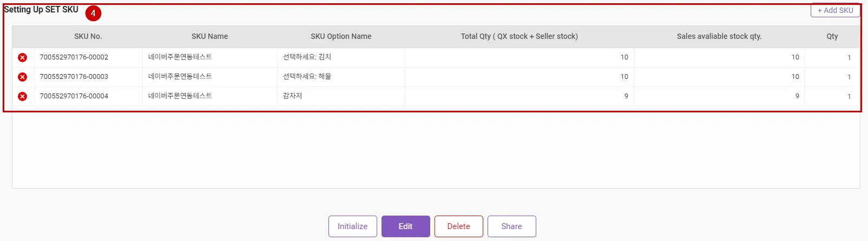Viewport: 868px width, 241px height.
Task: Click Sales available stock qty. header
Action: (719, 36)
